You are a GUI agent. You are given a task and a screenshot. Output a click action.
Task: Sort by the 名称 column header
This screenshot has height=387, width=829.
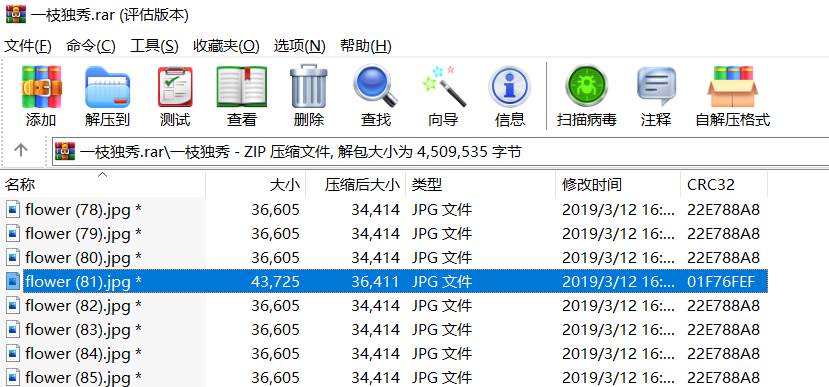pos(103,185)
